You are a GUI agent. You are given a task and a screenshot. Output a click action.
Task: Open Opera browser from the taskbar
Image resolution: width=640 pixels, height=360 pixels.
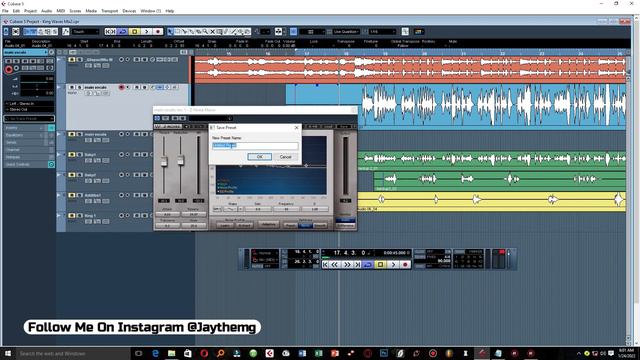click(x=204, y=353)
